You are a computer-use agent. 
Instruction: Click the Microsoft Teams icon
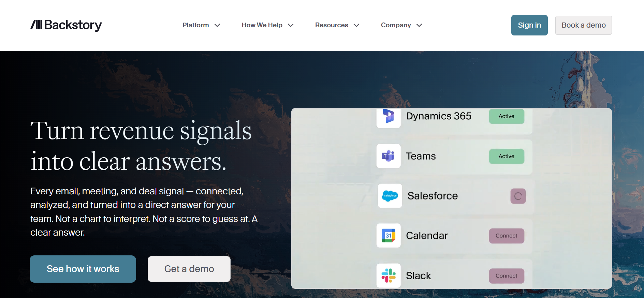[388, 156]
